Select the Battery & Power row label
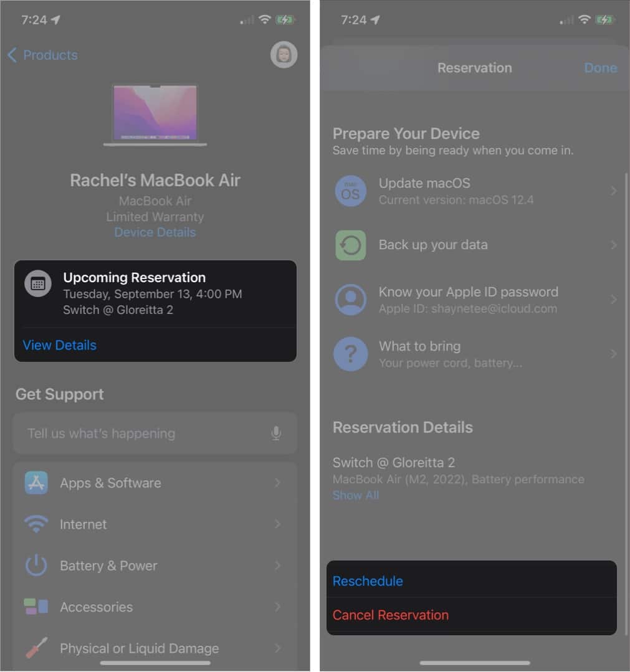The height and width of the screenshot is (672, 630). coord(108,566)
